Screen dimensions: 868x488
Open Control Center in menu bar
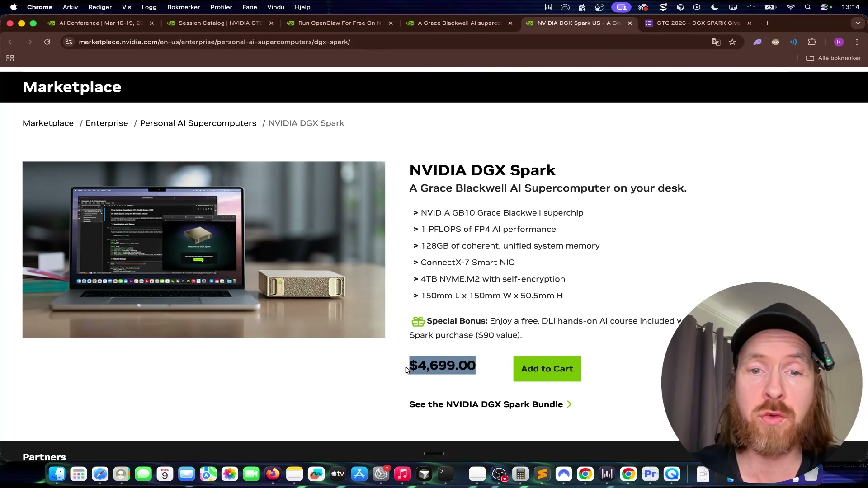coord(826,7)
